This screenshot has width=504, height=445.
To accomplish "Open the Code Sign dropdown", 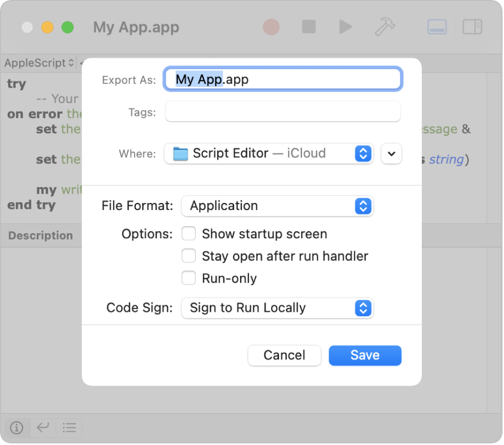I will pos(277,308).
